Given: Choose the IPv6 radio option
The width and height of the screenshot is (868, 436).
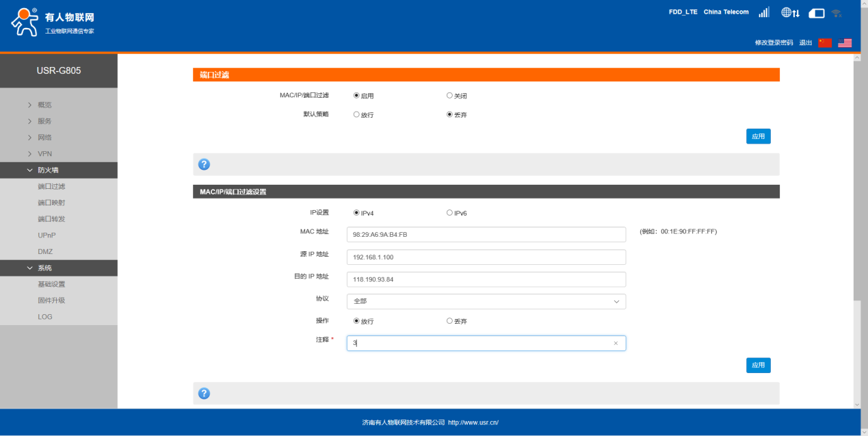Looking at the screenshot, I should (450, 213).
